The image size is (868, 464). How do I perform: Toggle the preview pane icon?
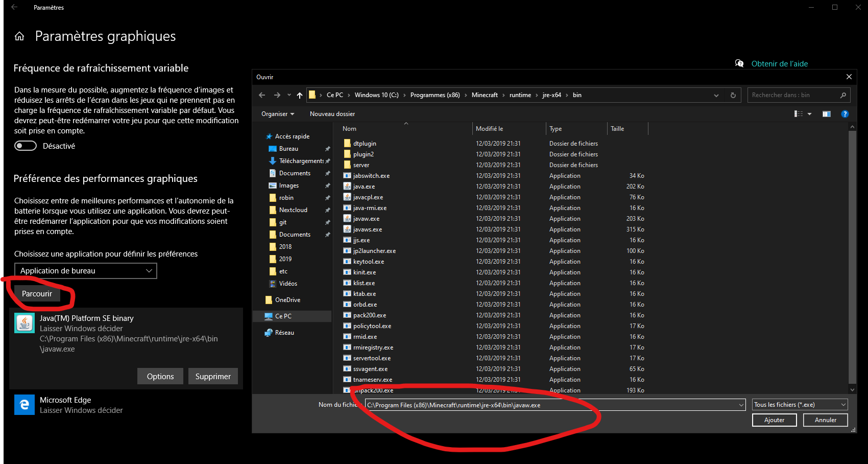pos(826,114)
